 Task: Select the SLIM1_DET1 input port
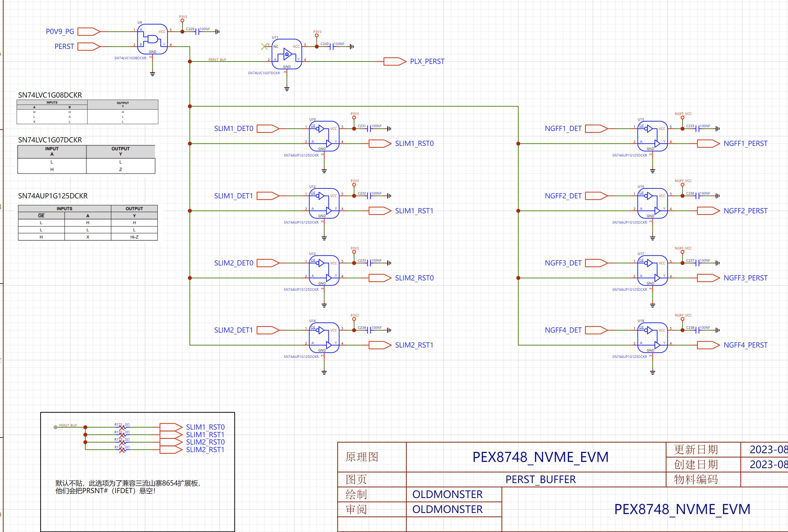tap(268, 196)
